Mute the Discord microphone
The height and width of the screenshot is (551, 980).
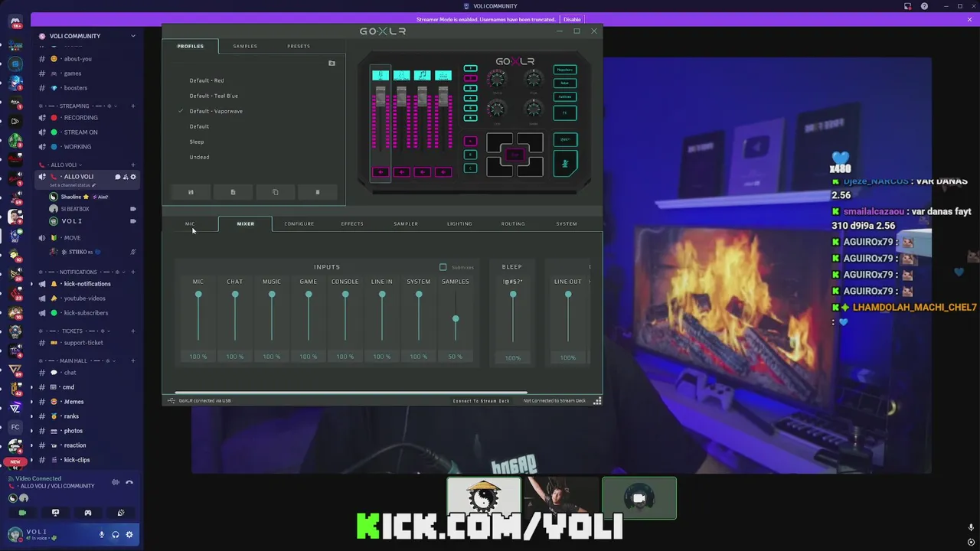(x=101, y=535)
